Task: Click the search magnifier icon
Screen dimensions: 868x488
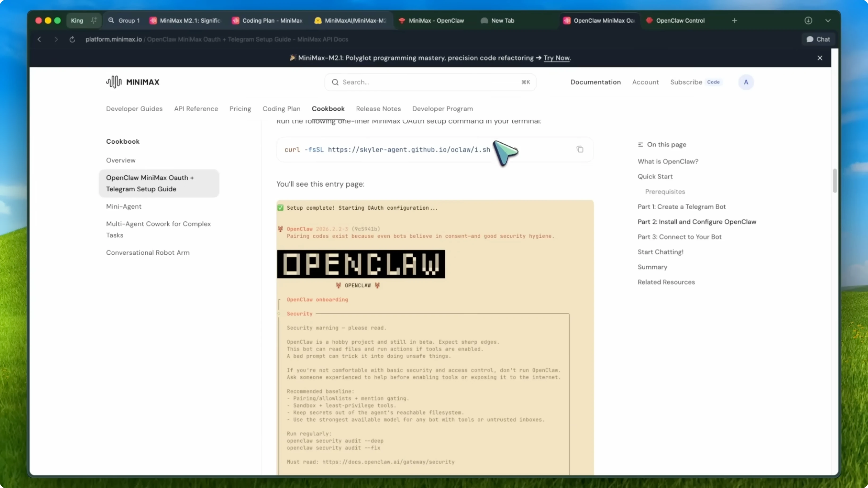Action: 336,82
